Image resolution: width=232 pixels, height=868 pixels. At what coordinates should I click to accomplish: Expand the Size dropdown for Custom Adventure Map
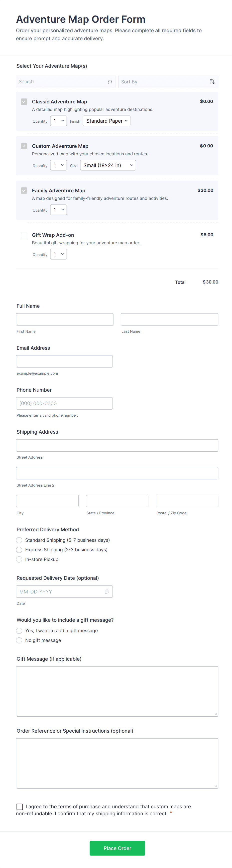108,165
